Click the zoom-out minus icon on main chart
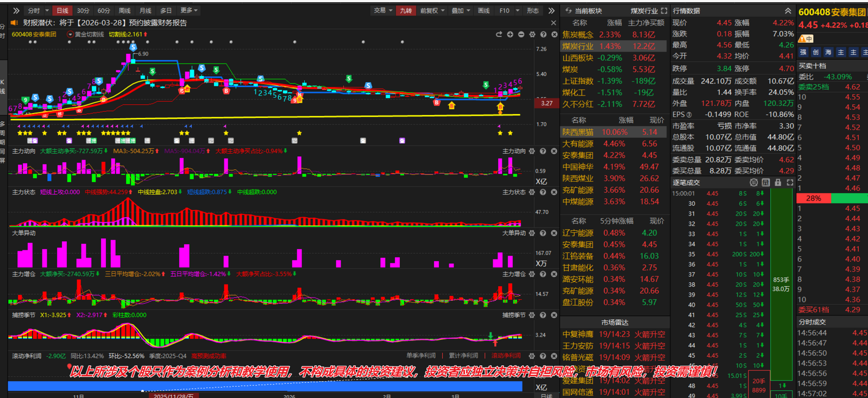Viewport: 868px width, 398px height. 521,34
